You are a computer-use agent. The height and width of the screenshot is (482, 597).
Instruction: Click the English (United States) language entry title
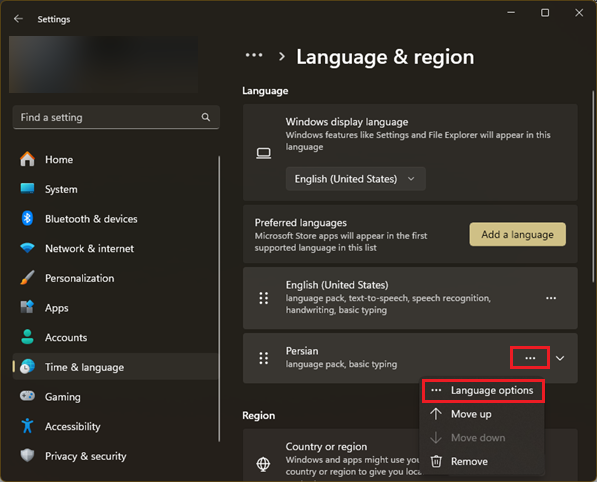coord(337,285)
